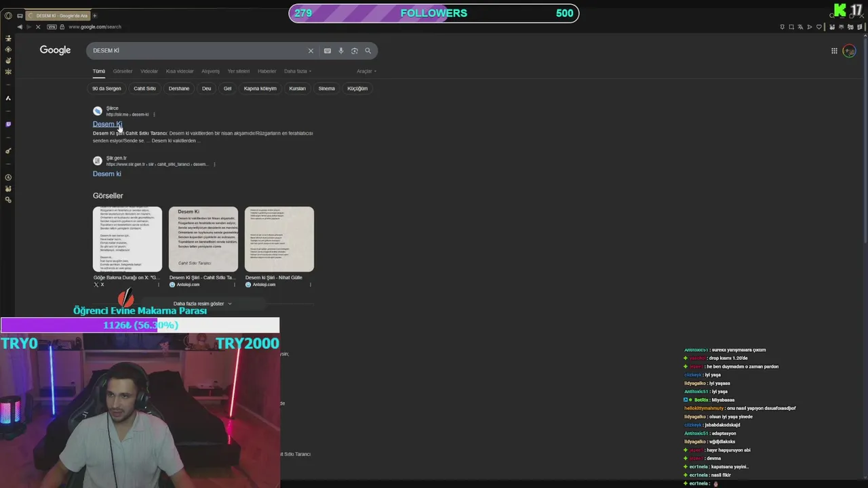Click the padlock site info icon
868x488 pixels.
pos(62,27)
